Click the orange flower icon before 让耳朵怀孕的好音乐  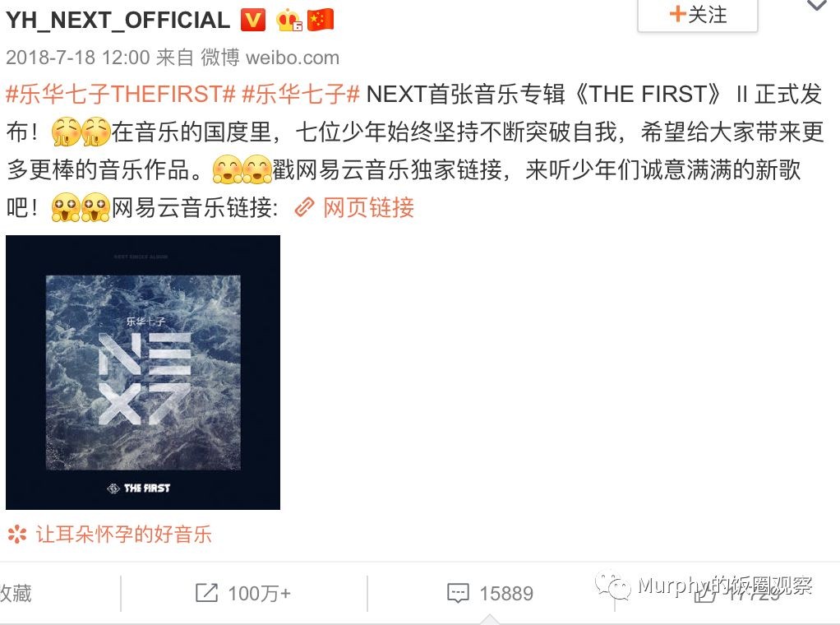(x=17, y=535)
